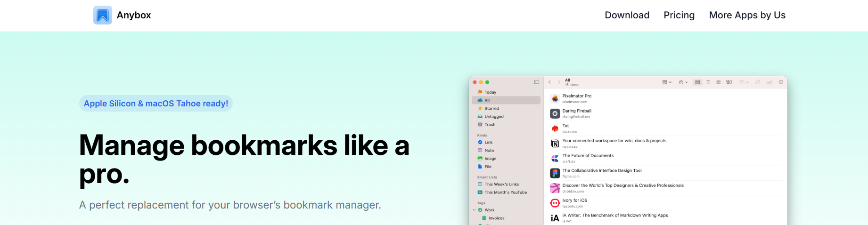This screenshot has width=868, height=225.
Task: Switch to the compact bullet list view
Action: 708,82
